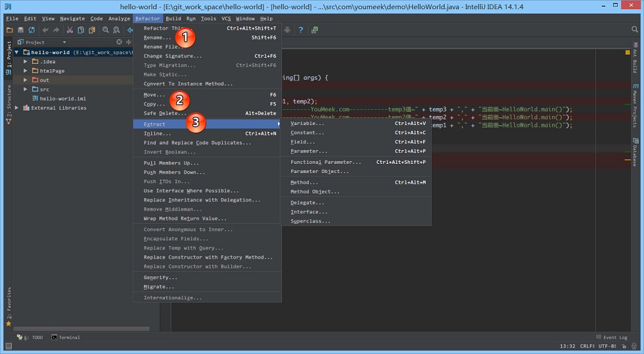Click CRLF line separator in status bar
The width and height of the screenshot is (644, 354).
[587, 346]
